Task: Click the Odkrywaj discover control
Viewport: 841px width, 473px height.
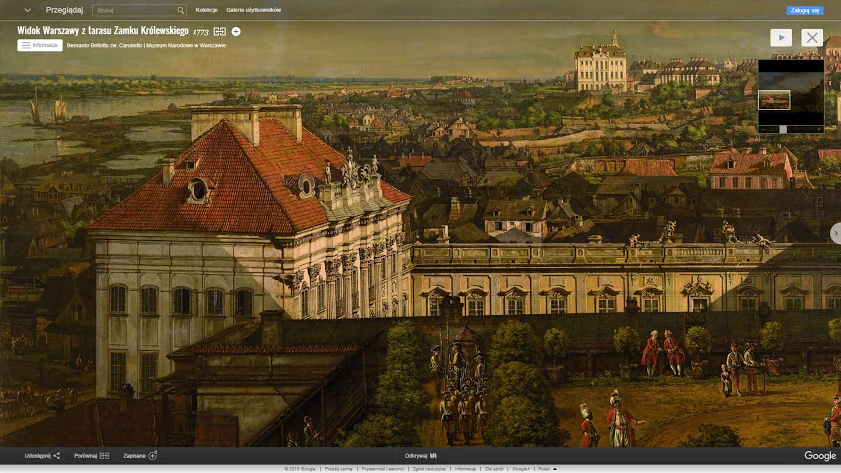Action: [x=420, y=456]
